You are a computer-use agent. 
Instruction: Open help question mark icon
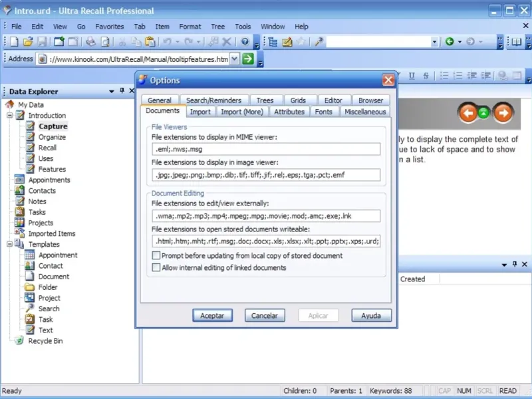(x=245, y=42)
